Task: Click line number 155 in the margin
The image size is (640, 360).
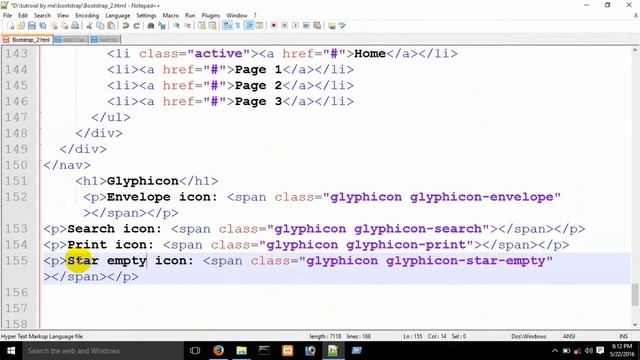Action: (16, 260)
